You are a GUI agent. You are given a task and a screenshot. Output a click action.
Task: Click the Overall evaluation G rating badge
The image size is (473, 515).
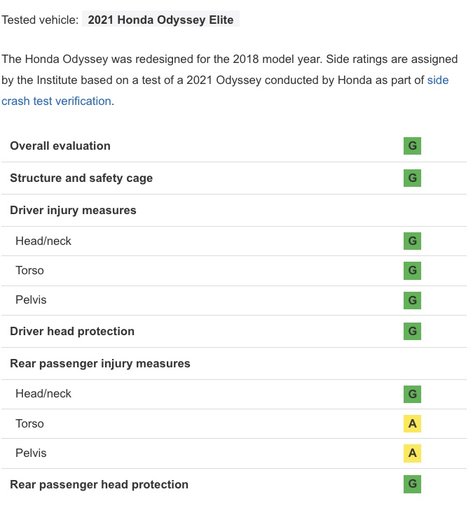coord(412,146)
